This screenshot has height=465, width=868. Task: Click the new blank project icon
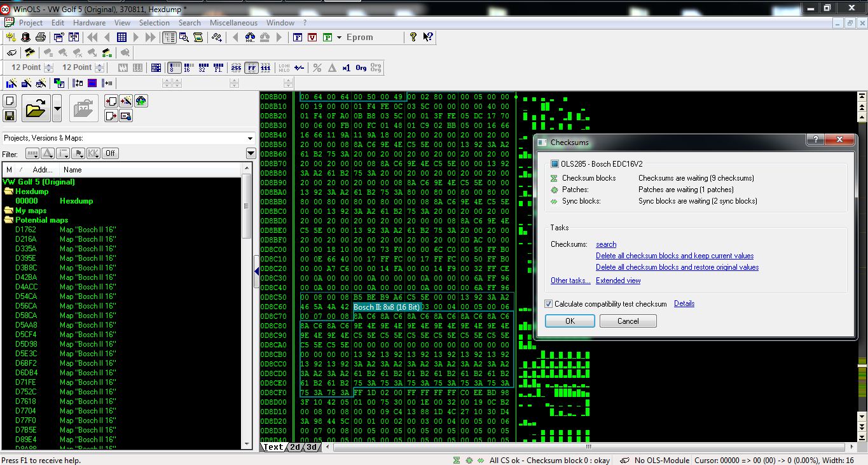10,101
